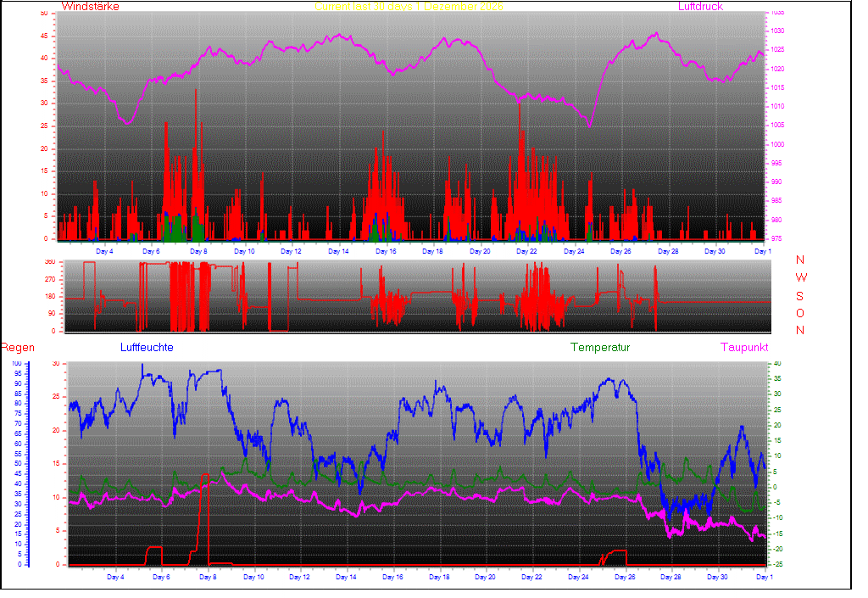
Task: Click the O wind direction letter
Action: (800, 313)
